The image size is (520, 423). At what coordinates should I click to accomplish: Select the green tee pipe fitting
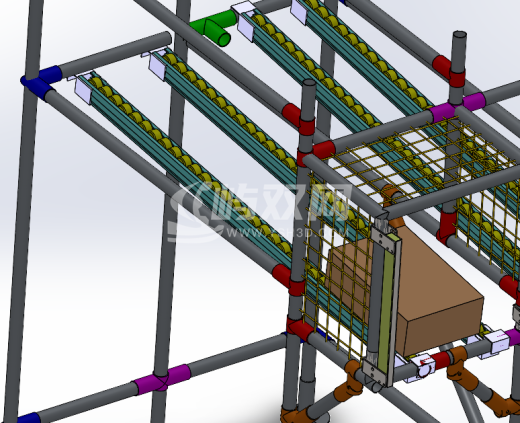[x=215, y=27]
